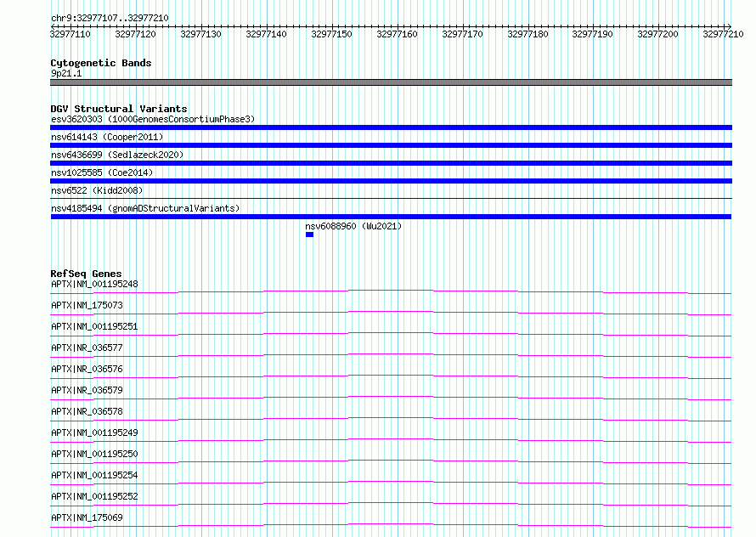Open the Cytogenetic Bands track heading

101,63
